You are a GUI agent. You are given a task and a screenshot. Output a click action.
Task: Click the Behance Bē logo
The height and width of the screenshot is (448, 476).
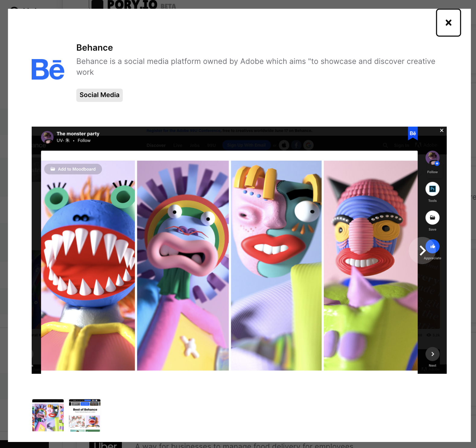[x=48, y=69]
